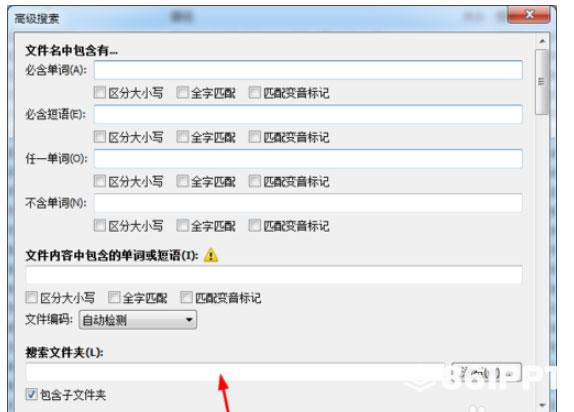
Task: Click the 搜索文件夹(L) path field
Action: [235, 372]
